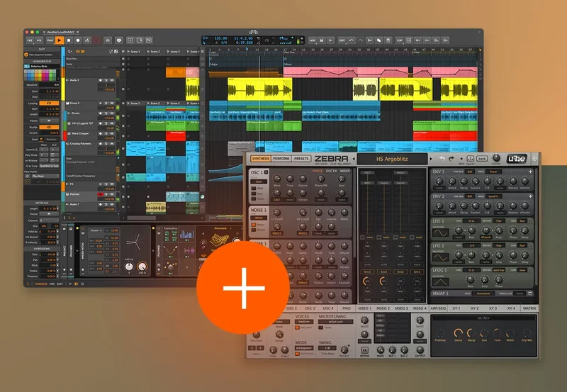Pick a color from the clip color palette

(x=40, y=75)
